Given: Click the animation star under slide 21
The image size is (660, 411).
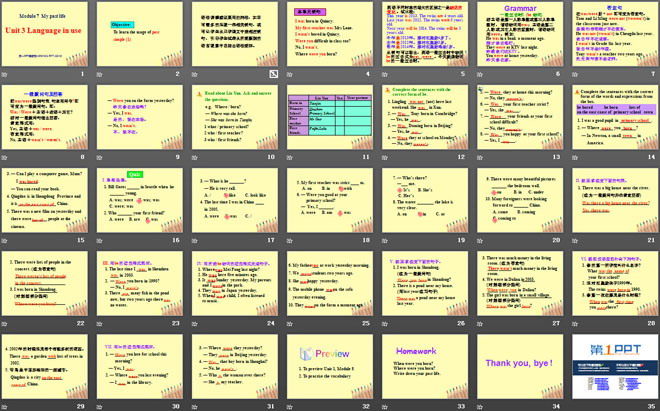Looking at the screenshot, I should (x=575, y=241).
